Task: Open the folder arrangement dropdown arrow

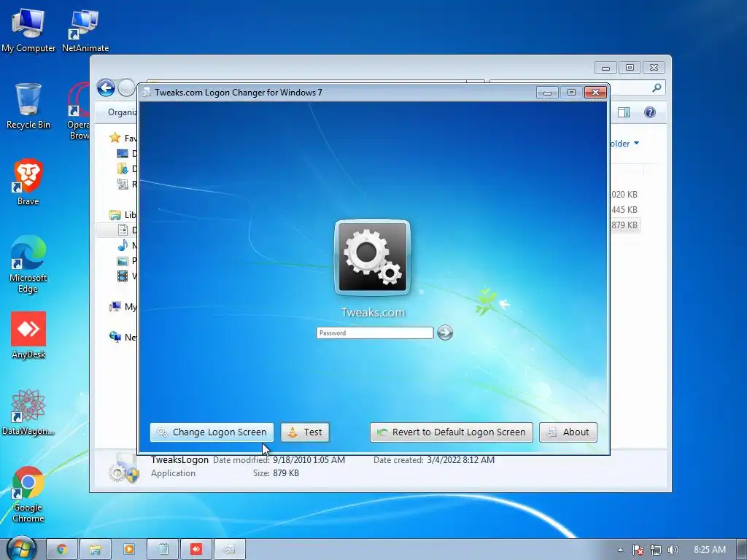Action: 636,143
